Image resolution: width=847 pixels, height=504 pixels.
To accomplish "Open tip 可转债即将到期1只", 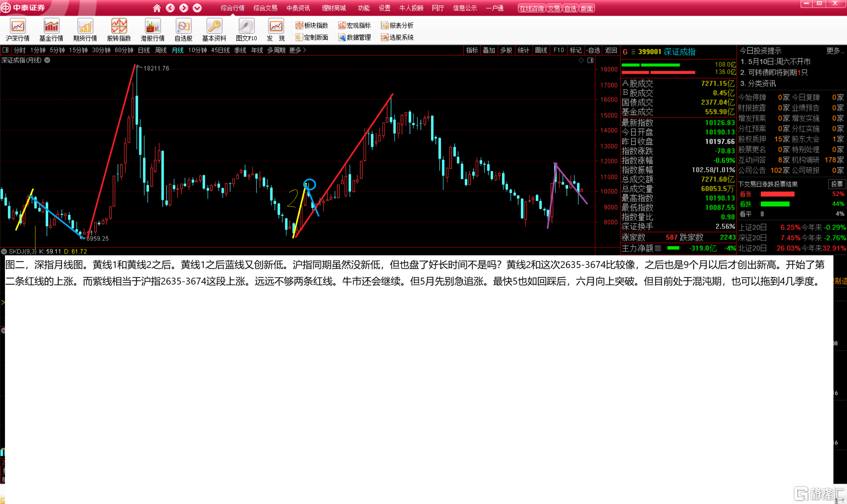I will [x=774, y=73].
